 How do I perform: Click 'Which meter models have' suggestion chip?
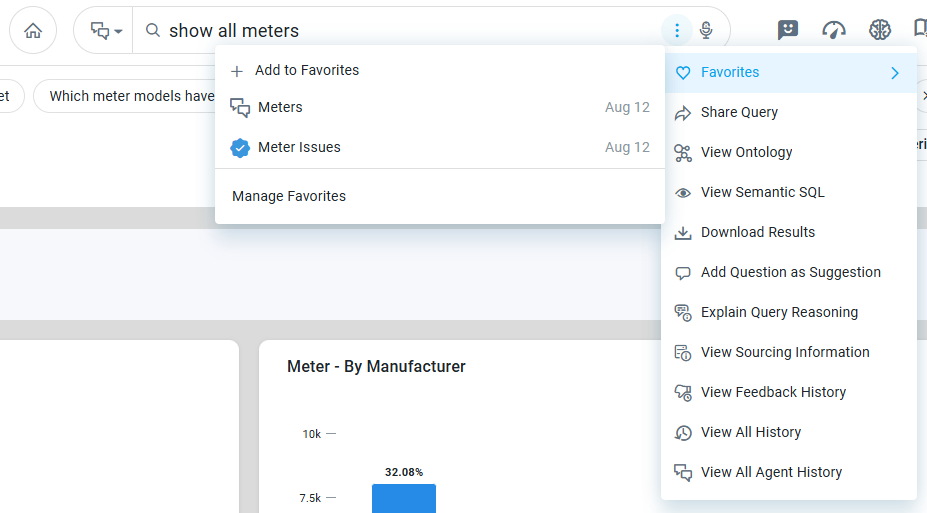point(126,96)
